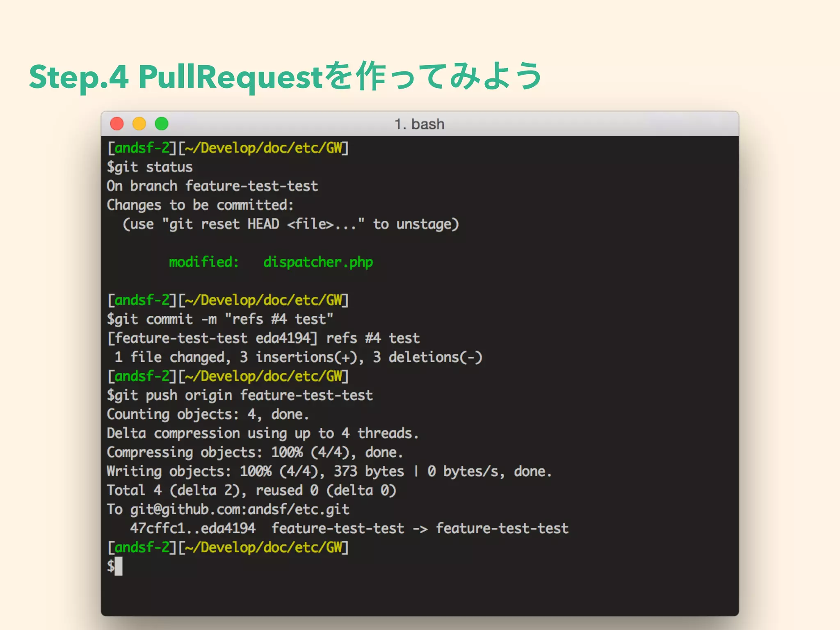The image size is (840, 630).
Task: Click 'To git@github.com:andsf/etc.git' line
Action: pos(228,509)
